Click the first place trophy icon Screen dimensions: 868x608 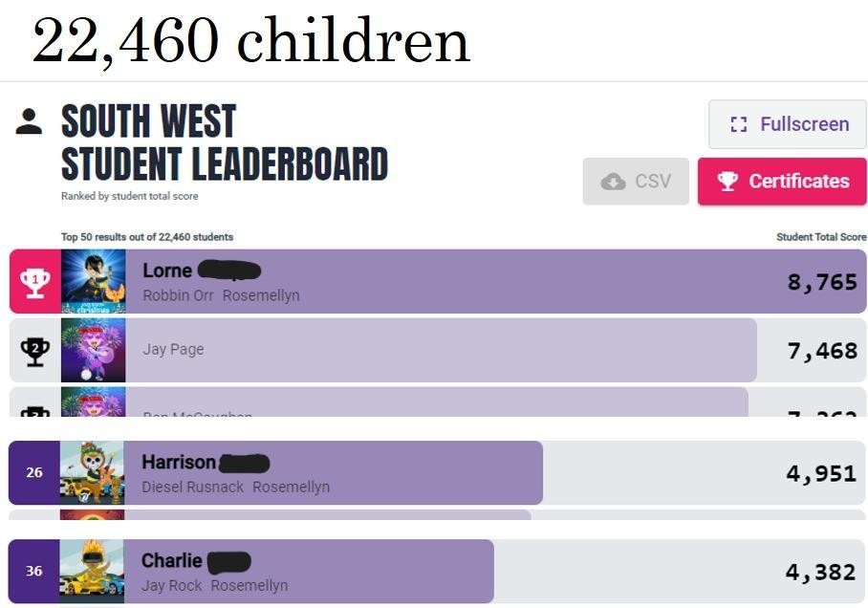[x=35, y=282]
